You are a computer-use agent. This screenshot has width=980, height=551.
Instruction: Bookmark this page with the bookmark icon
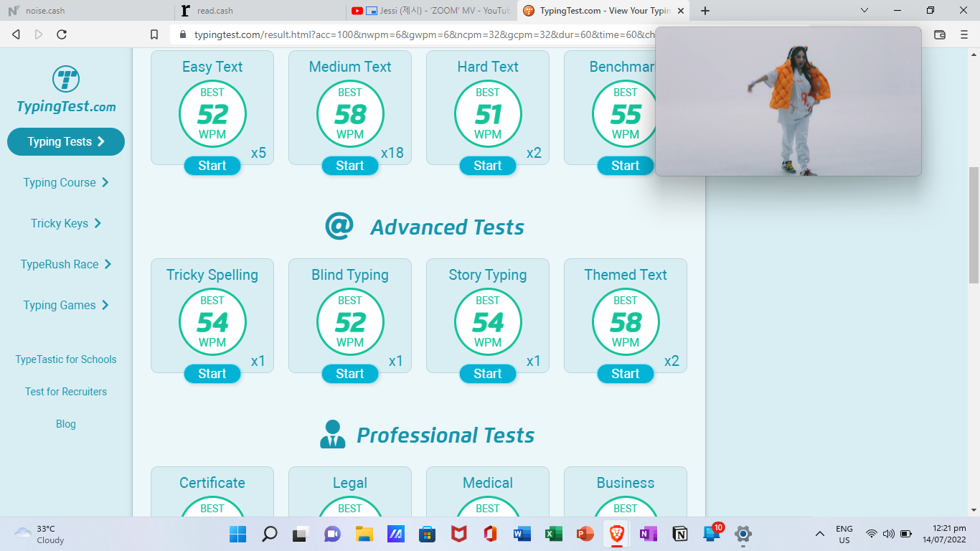pos(154,34)
